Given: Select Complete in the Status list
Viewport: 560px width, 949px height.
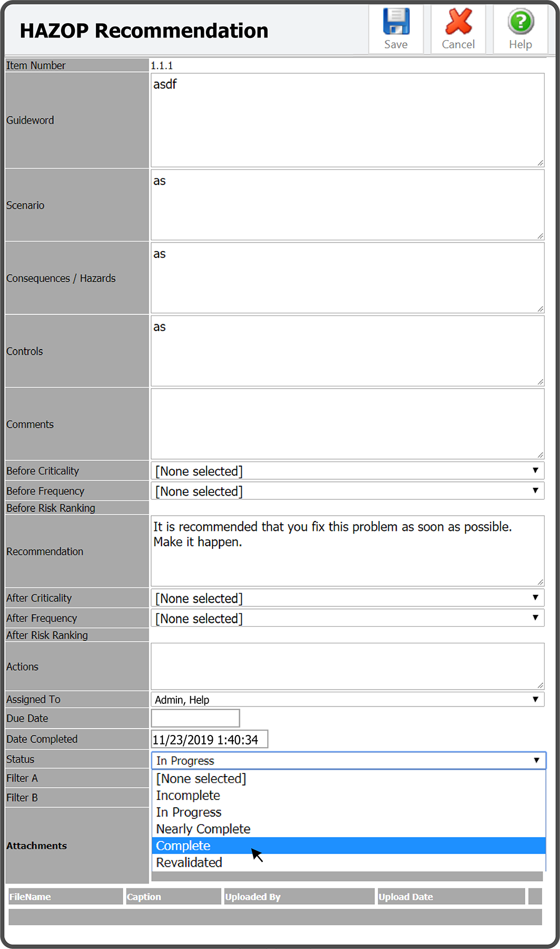Looking at the screenshot, I should (x=183, y=846).
